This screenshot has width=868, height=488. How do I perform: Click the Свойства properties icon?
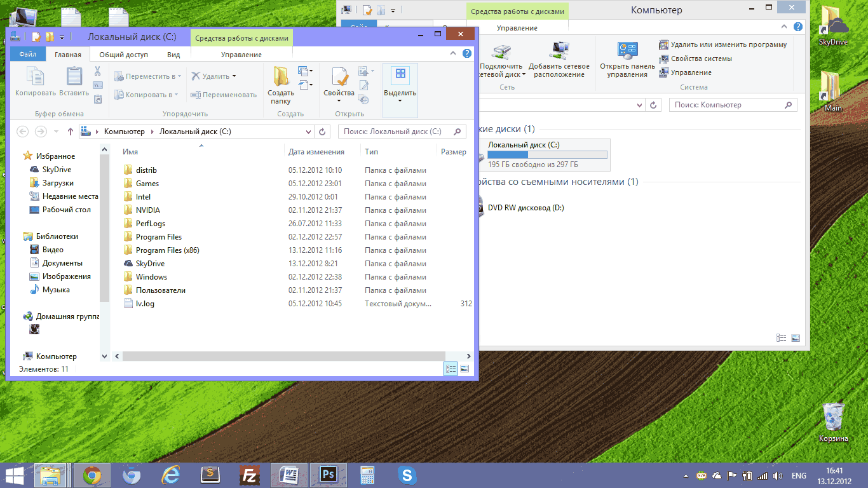[339, 76]
